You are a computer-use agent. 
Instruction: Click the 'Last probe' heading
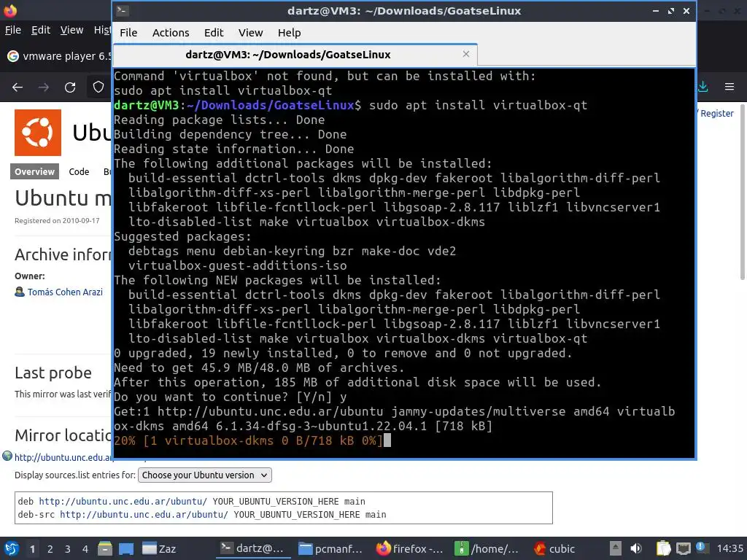[x=53, y=373]
